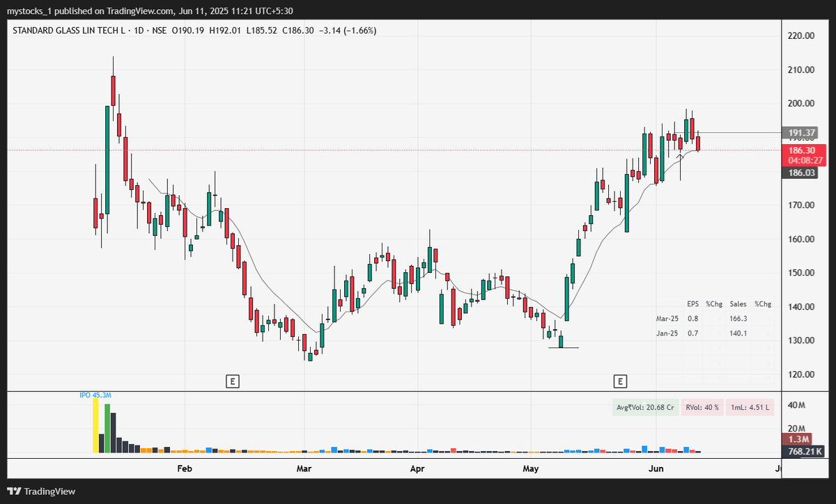Click the EPS column header in table

(x=692, y=304)
